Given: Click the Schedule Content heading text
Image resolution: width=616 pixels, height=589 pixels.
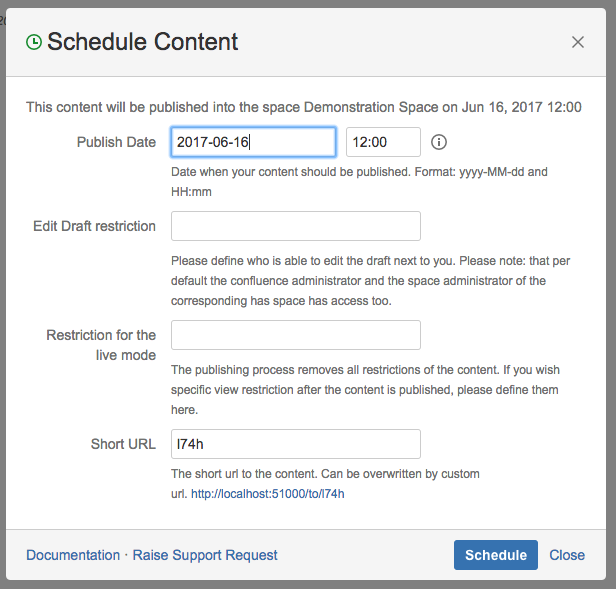Looking at the screenshot, I should (x=142, y=42).
